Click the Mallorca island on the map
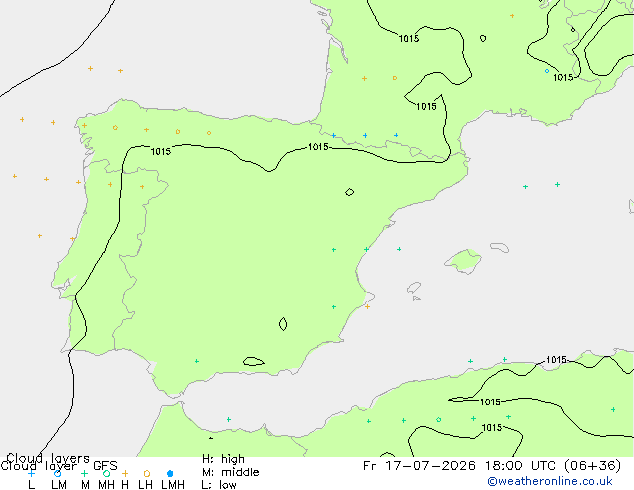 click(x=464, y=261)
